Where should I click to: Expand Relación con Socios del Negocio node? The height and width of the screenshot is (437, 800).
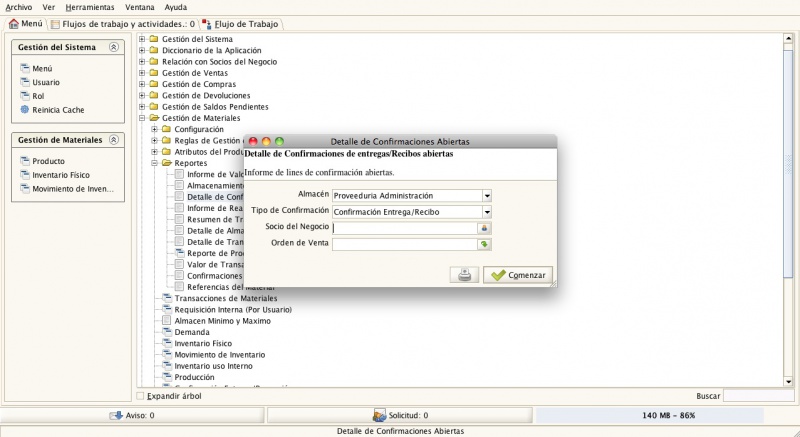[x=142, y=61]
